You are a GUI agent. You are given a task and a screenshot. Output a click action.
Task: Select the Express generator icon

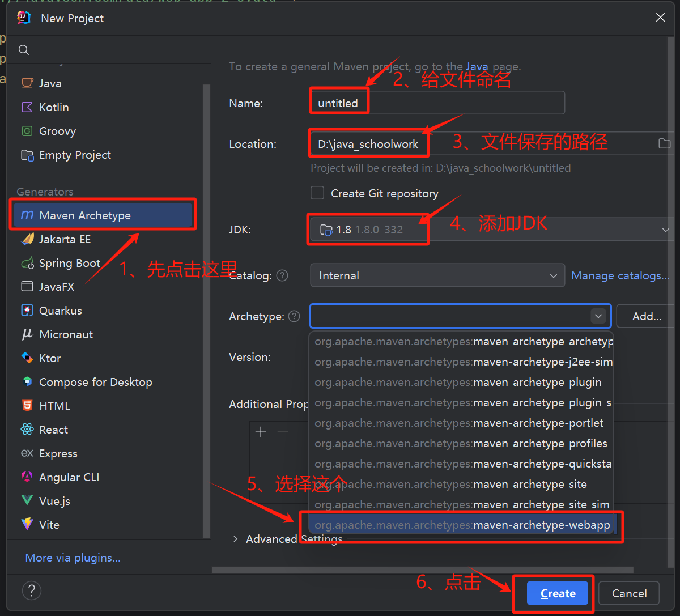27,453
